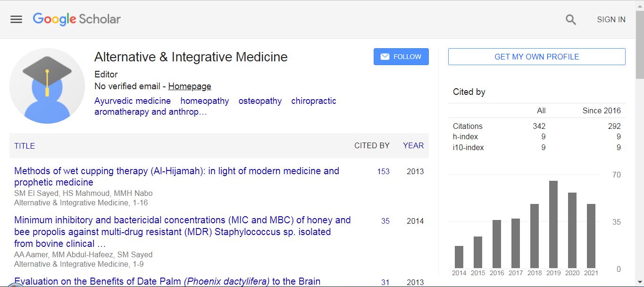Click the 2019 bar in citations chart
This screenshot has height=287, width=644.
(553, 224)
